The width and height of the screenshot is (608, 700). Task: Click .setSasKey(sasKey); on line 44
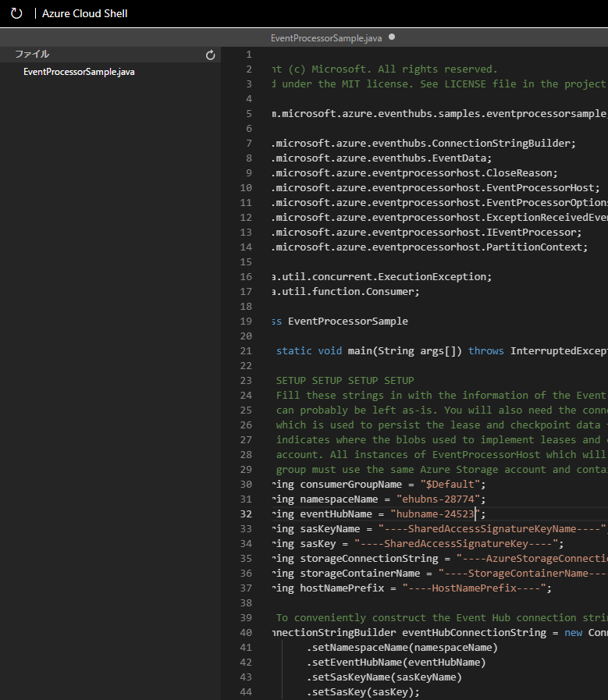tap(363, 691)
